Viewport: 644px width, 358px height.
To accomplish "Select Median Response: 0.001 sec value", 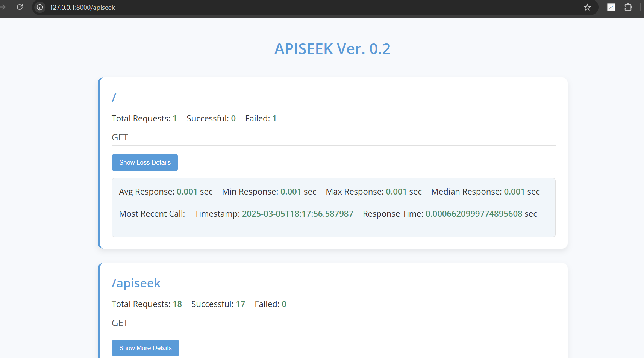I will [x=485, y=192].
